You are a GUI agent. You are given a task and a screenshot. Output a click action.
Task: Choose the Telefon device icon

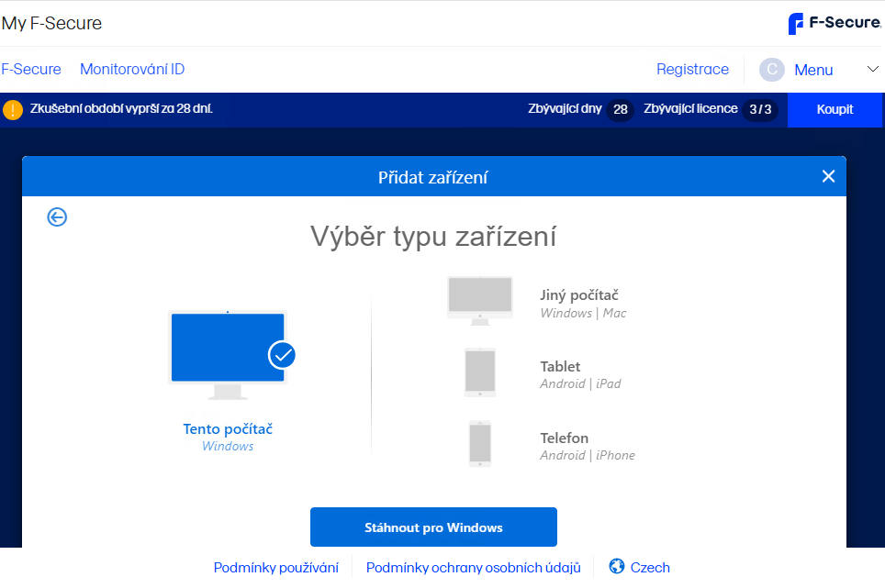[480, 444]
